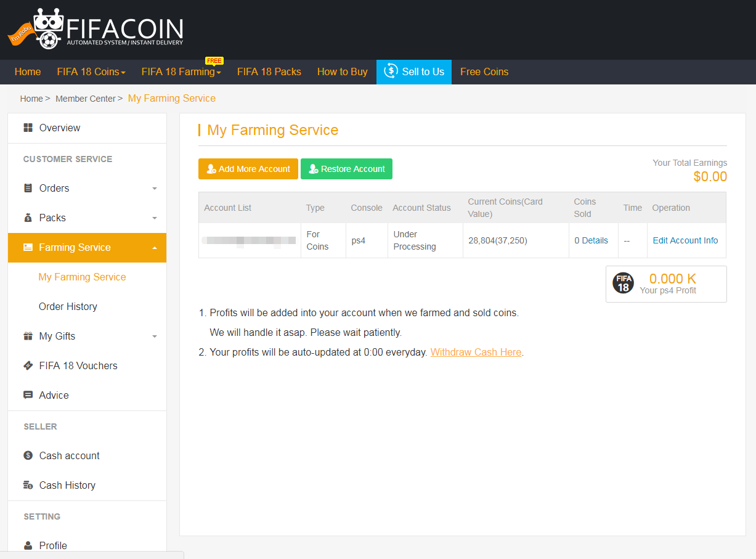Open the Free Coins page
Image resolution: width=756 pixels, height=559 pixels.
pyautogui.click(x=484, y=71)
